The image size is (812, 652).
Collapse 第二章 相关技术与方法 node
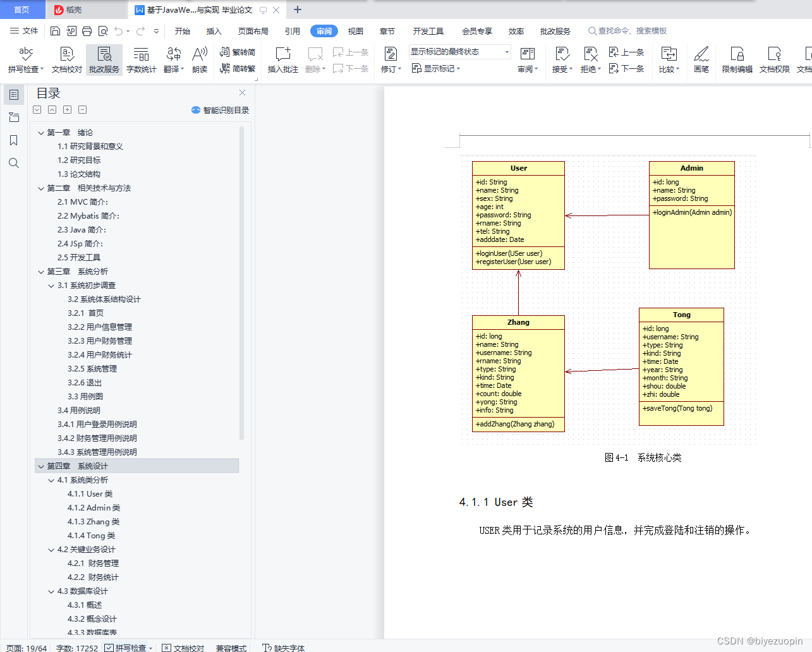coord(41,188)
